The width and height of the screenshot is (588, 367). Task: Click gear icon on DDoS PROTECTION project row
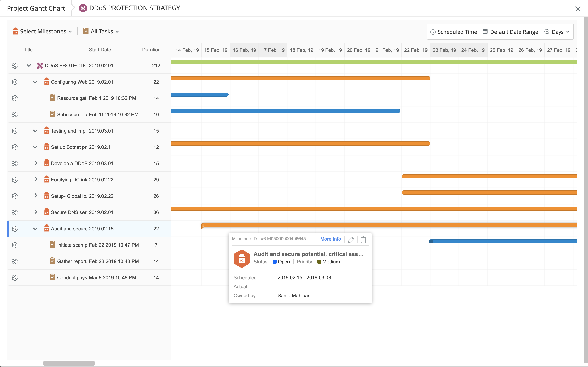pyautogui.click(x=15, y=65)
